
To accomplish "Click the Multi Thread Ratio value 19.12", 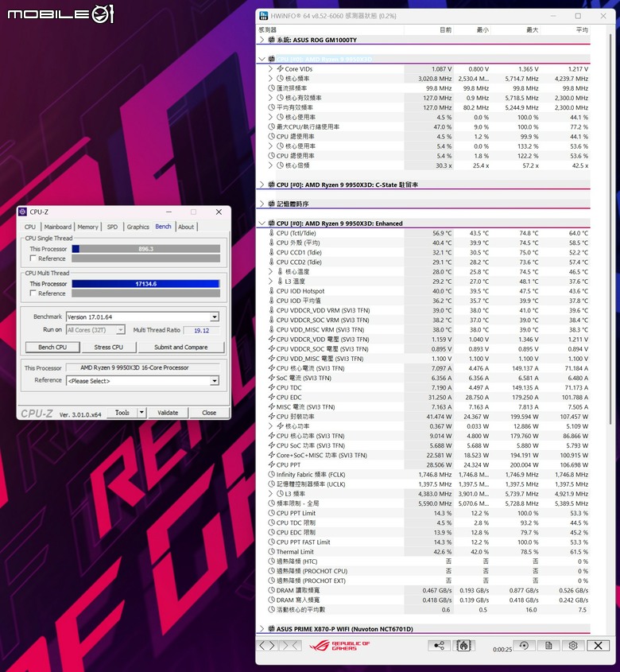I will 201,330.
